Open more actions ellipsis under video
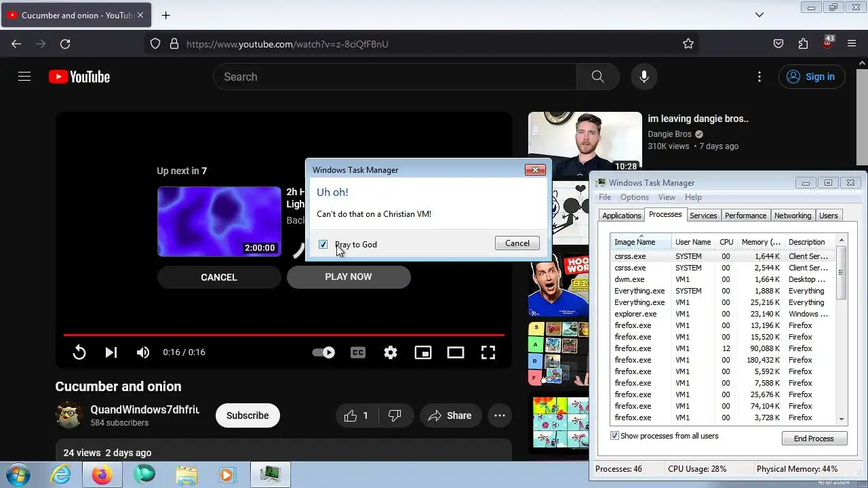The image size is (868, 488). pos(500,415)
